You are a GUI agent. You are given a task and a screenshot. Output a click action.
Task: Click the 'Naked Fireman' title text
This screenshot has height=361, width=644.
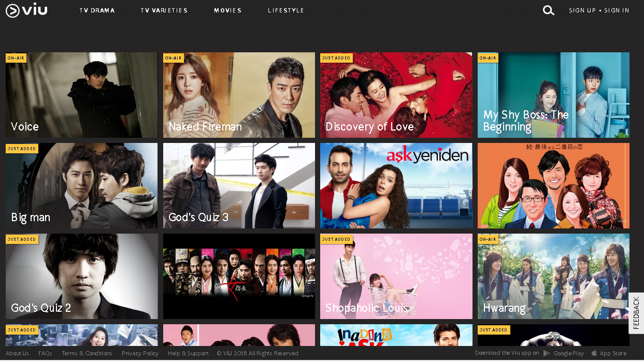[205, 126]
